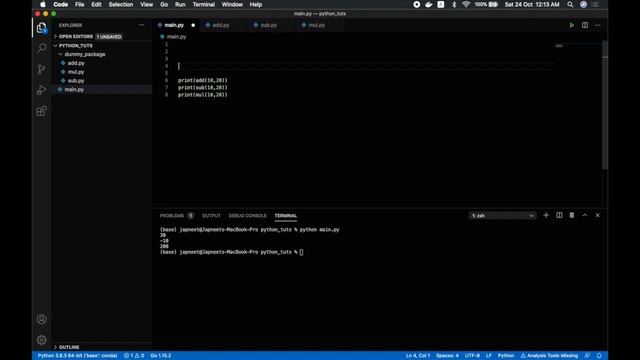
Task: Open add.py in the file tree
Action: [76, 63]
